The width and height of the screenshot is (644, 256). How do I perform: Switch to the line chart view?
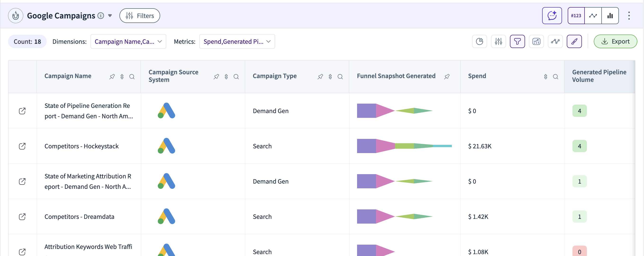tap(593, 15)
